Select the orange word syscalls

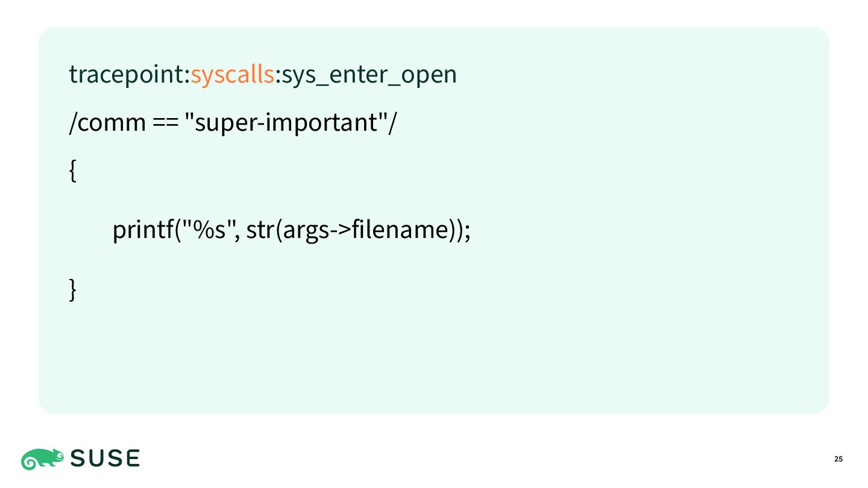[233, 75]
